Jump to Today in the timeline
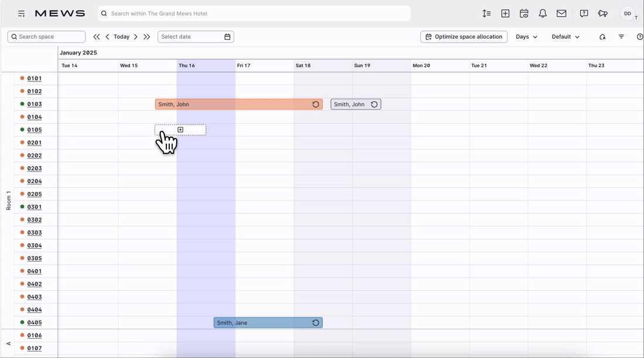644x358 pixels. [x=121, y=37]
